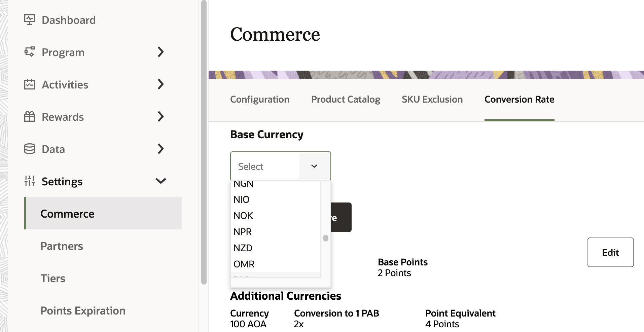
Task: Expand the Program submenu chevron
Action: [161, 52]
